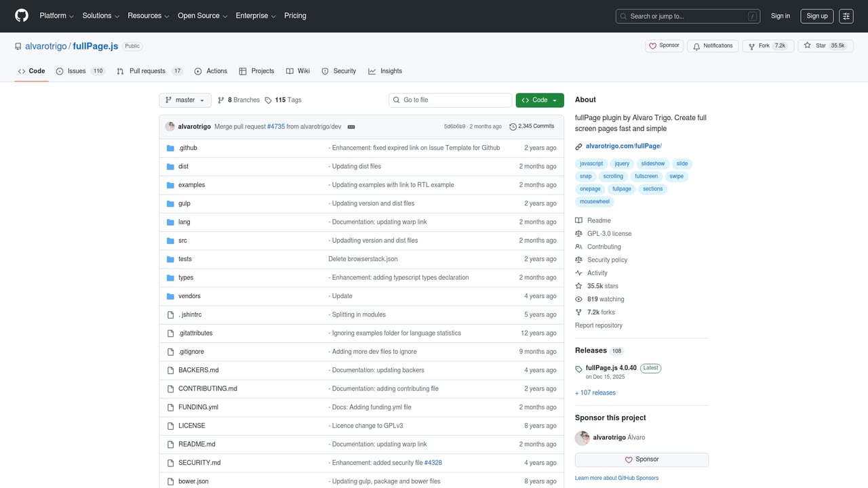Expand the commit message ellipsis
868x488 pixels.
point(351,126)
